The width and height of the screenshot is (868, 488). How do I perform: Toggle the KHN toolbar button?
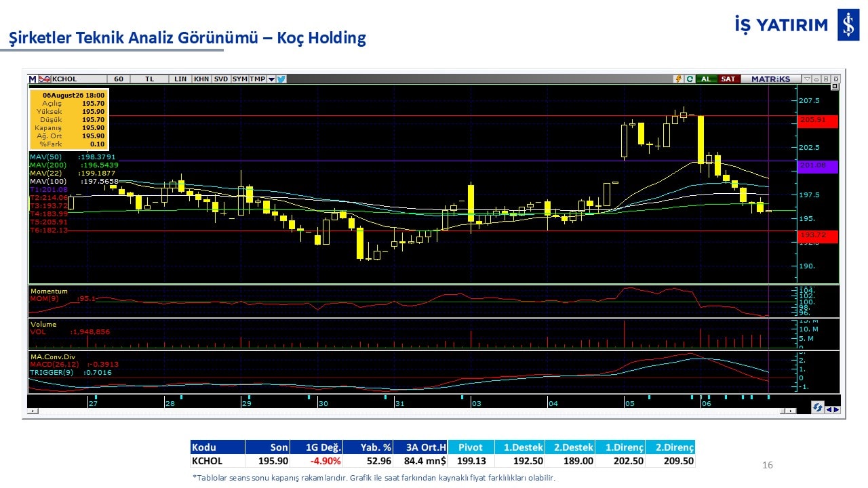click(201, 79)
